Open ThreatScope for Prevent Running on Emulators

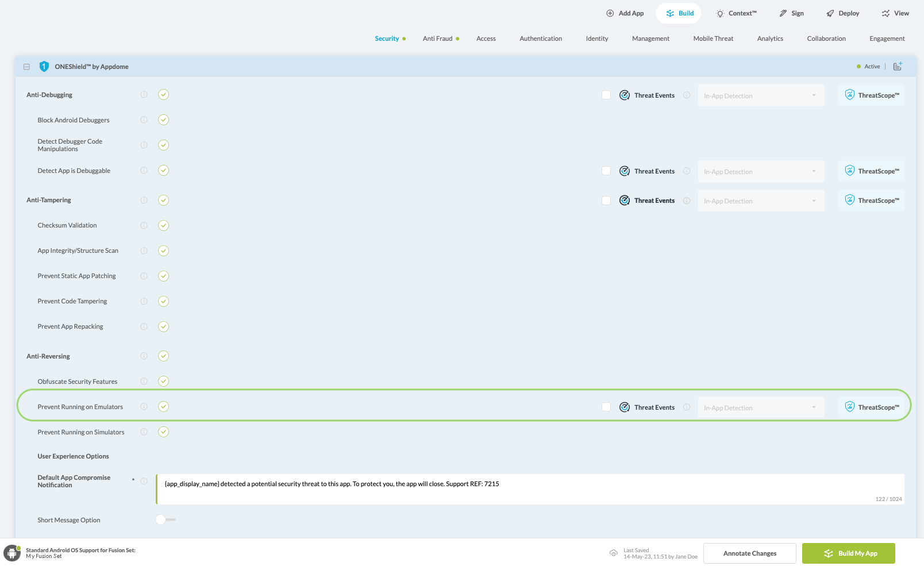tap(872, 407)
